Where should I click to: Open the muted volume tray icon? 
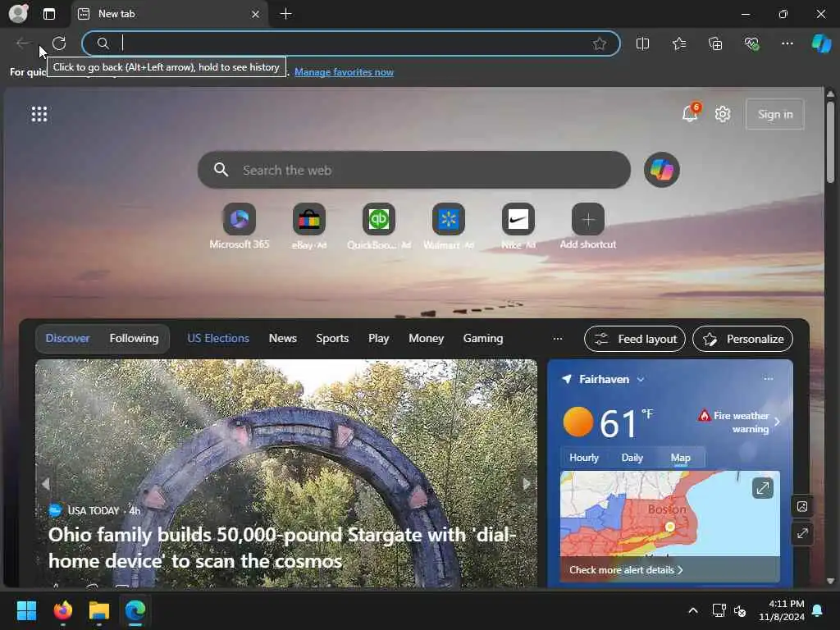(740, 610)
